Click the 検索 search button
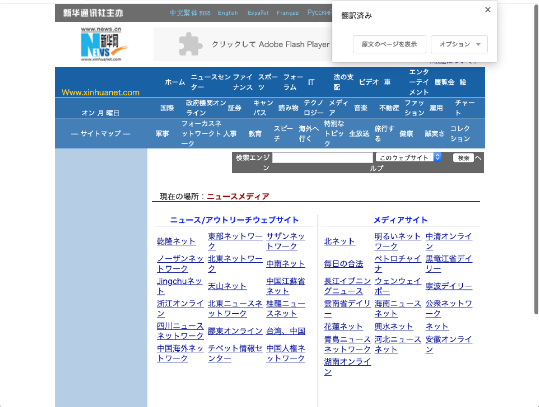539x407 pixels. [x=463, y=158]
